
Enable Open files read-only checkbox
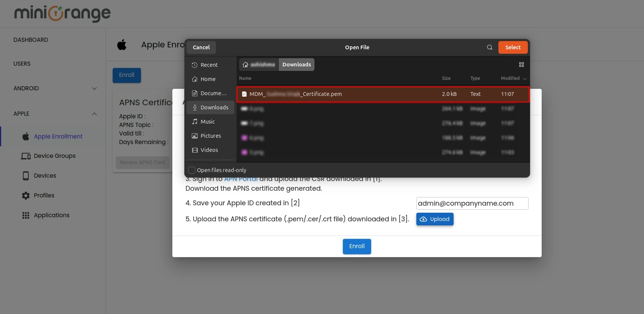click(x=192, y=170)
